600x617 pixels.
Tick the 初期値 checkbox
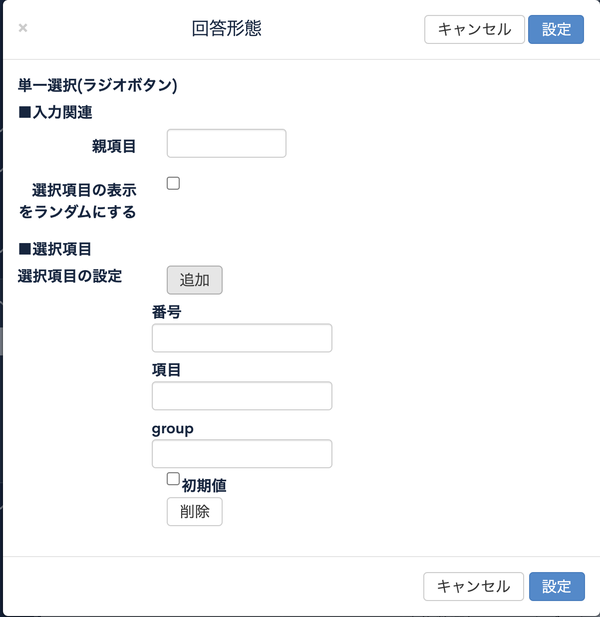[173, 479]
